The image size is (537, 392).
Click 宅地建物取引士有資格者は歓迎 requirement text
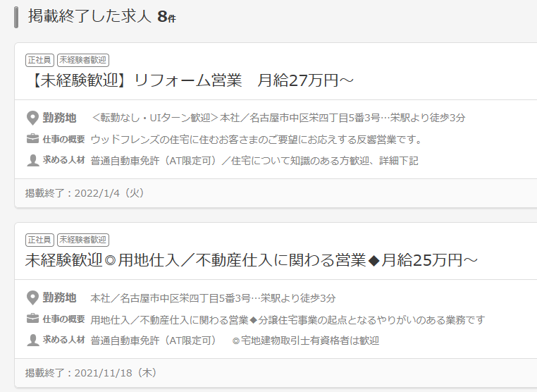coord(305,341)
